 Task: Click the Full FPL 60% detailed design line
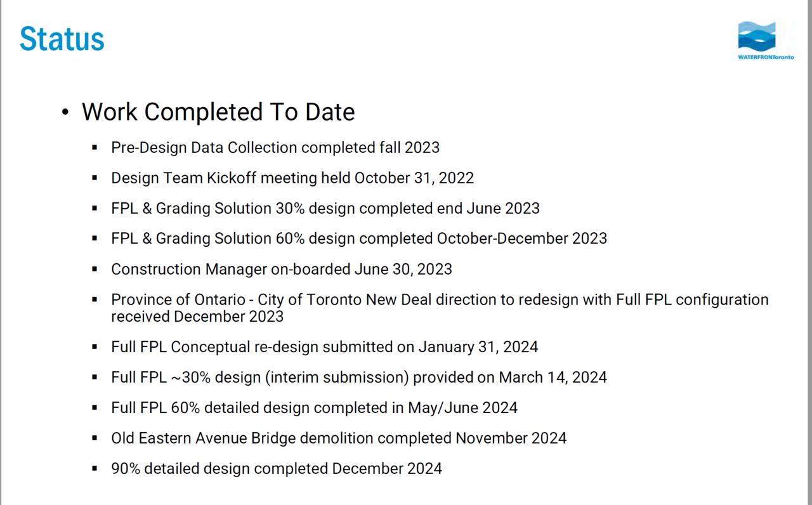point(314,408)
